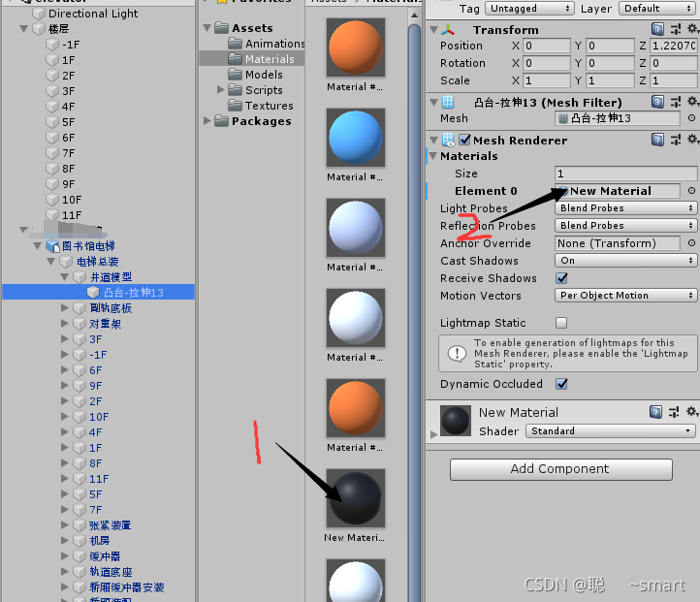Image resolution: width=700 pixels, height=602 pixels.
Task: Click the Textures folder icon
Action: [235, 106]
